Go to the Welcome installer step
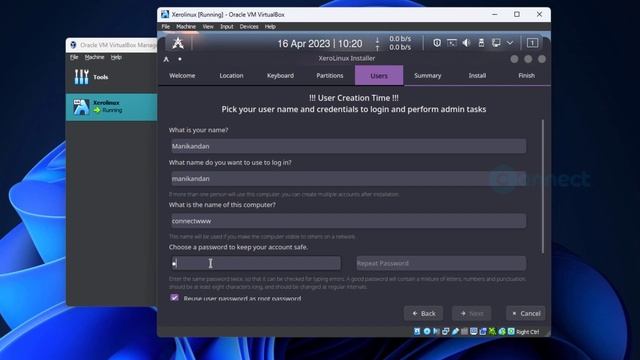The height and width of the screenshot is (360, 640). tap(182, 76)
